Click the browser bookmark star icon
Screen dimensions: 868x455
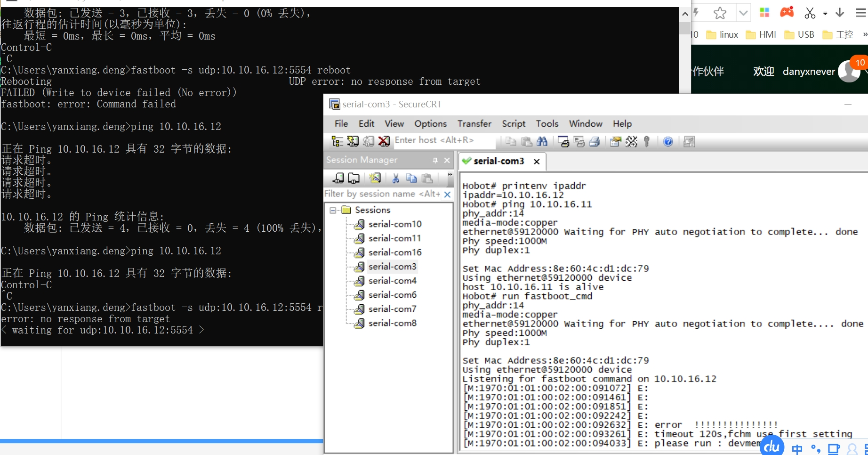pos(720,13)
